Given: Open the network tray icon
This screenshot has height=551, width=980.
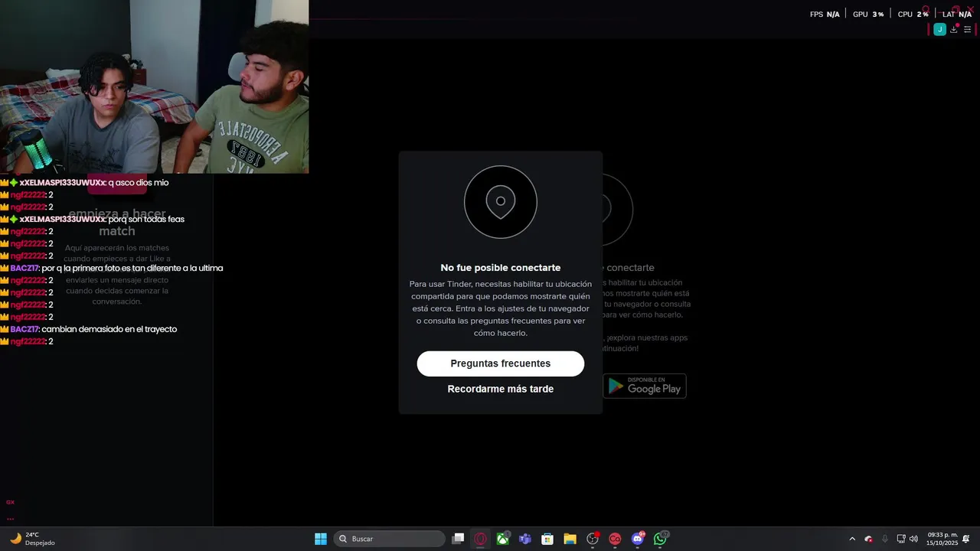Looking at the screenshot, I should pos(901,539).
